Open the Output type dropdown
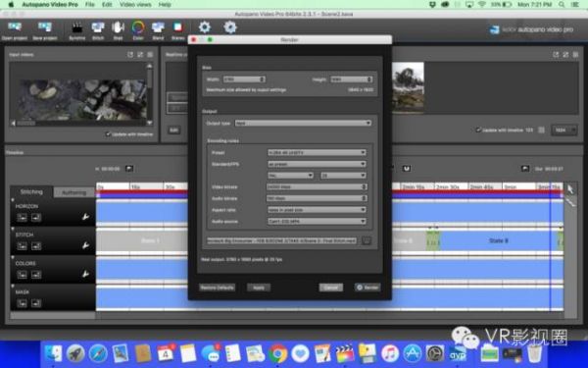The image size is (588, 368). pyautogui.click(x=303, y=124)
